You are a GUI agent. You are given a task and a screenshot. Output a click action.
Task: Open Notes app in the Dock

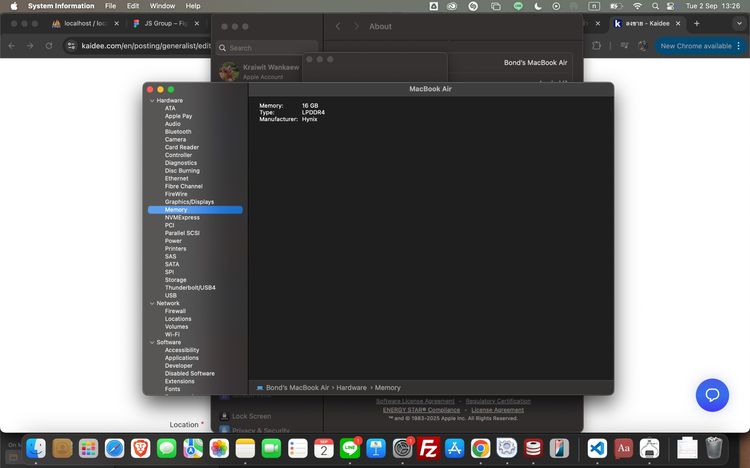245,448
